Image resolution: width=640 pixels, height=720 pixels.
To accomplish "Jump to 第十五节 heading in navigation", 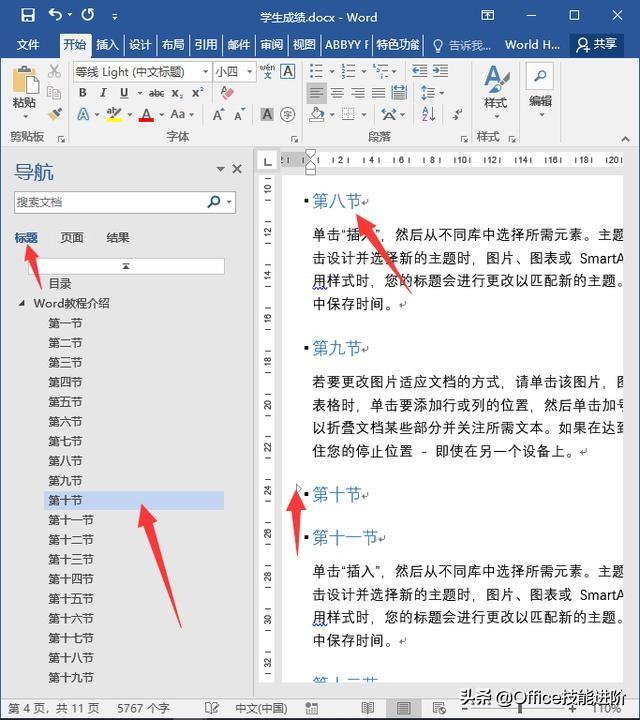I will (x=71, y=598).
